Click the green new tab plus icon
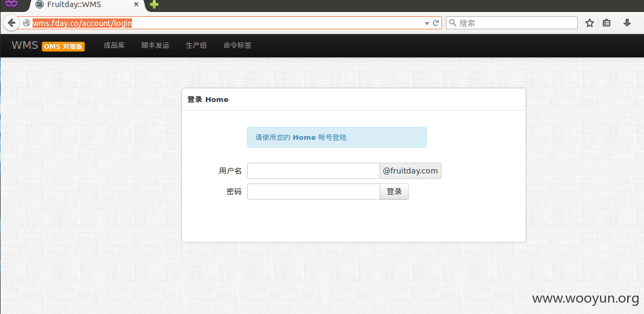 click(154, 5)
